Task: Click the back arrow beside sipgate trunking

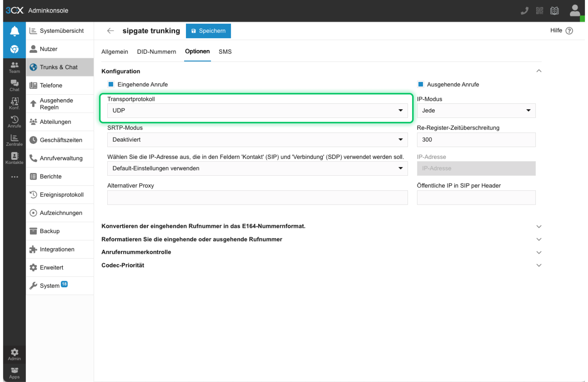Action: tap(110, 31)
